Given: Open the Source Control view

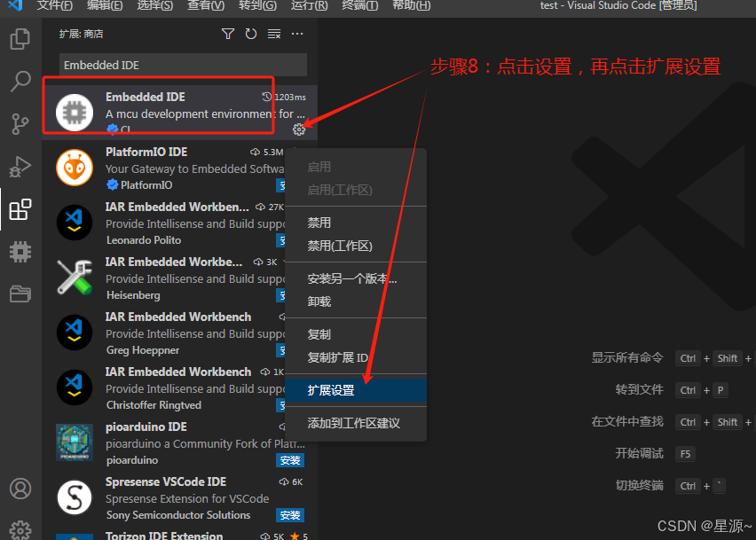Looking at the screenshot, I should pyautogui.click(x=20, y=124).
